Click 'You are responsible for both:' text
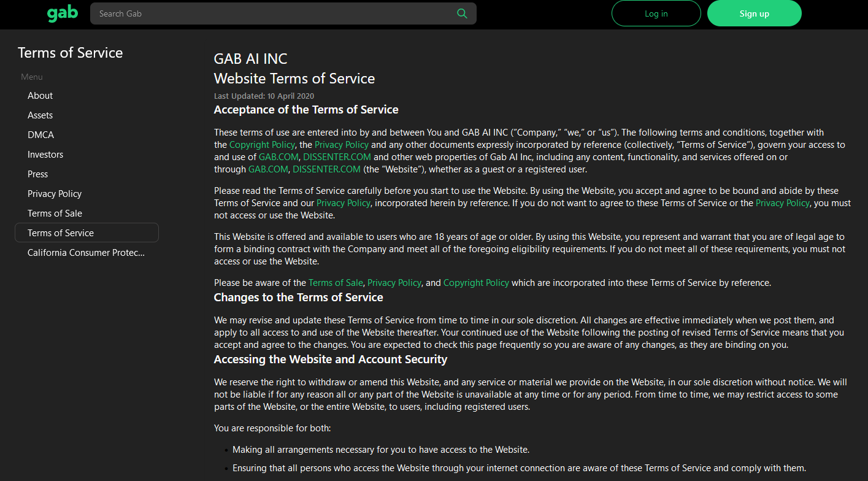 pos(272,428)
